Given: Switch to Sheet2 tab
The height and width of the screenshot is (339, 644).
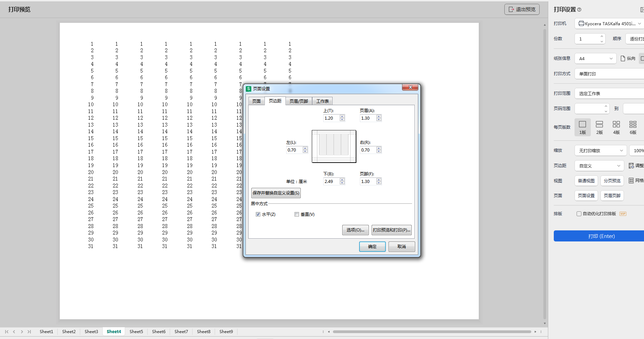Looking at the screenshot, I should pos(69,331).
